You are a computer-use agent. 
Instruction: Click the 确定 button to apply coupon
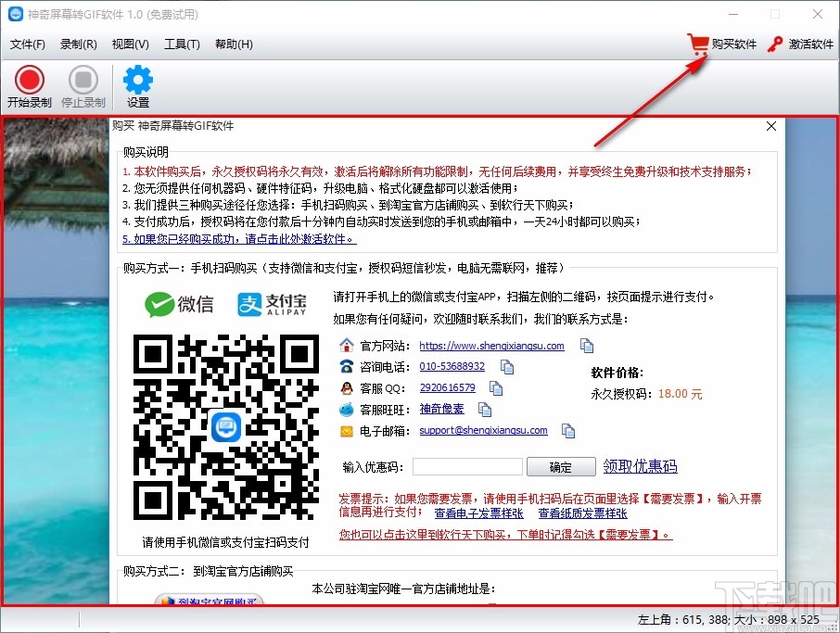(x=561, y=467)
